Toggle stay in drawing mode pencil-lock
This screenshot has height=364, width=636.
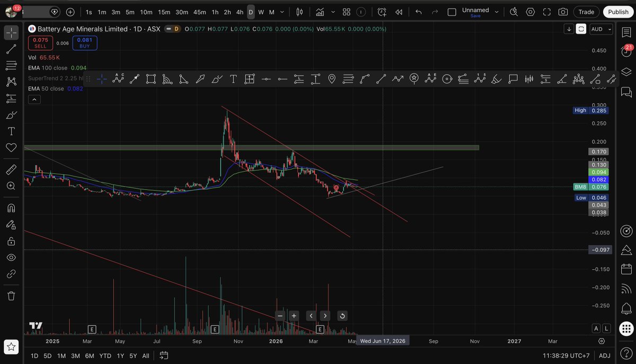point(11,225)
